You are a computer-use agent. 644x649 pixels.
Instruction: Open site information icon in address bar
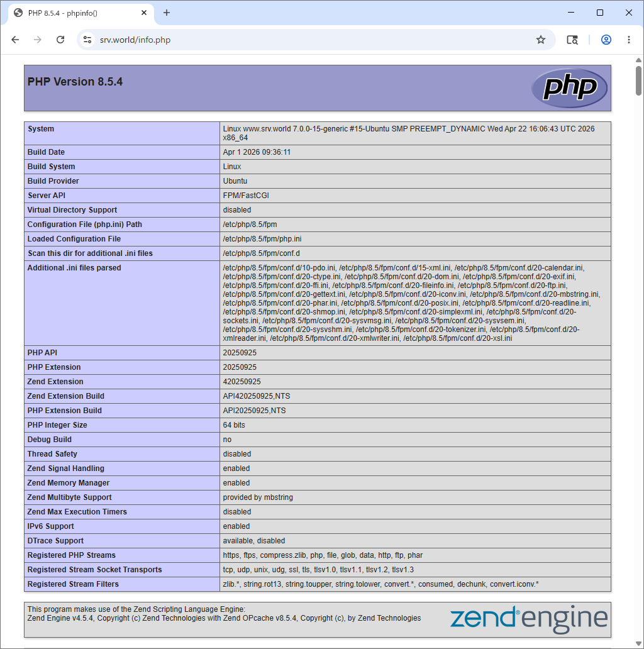coord(87,40)
